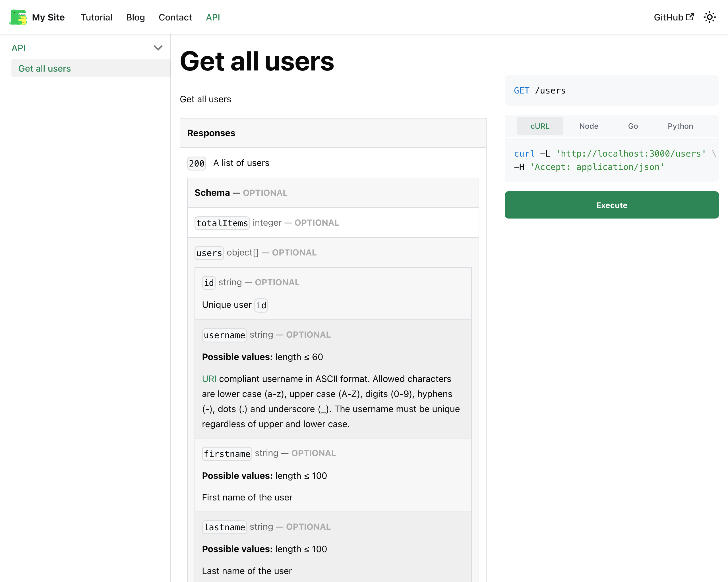The image size is (728, 582).
Task: Open the URI link in username description
Action: (x=209, y=379)
